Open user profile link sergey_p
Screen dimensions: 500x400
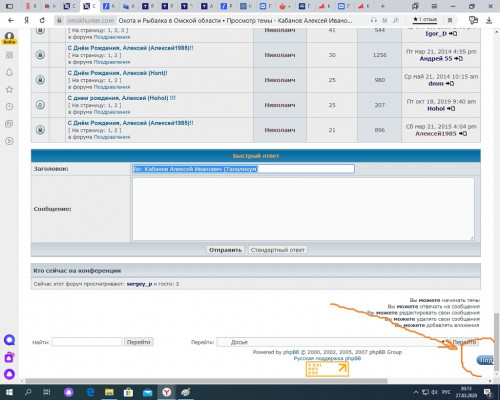139,284
